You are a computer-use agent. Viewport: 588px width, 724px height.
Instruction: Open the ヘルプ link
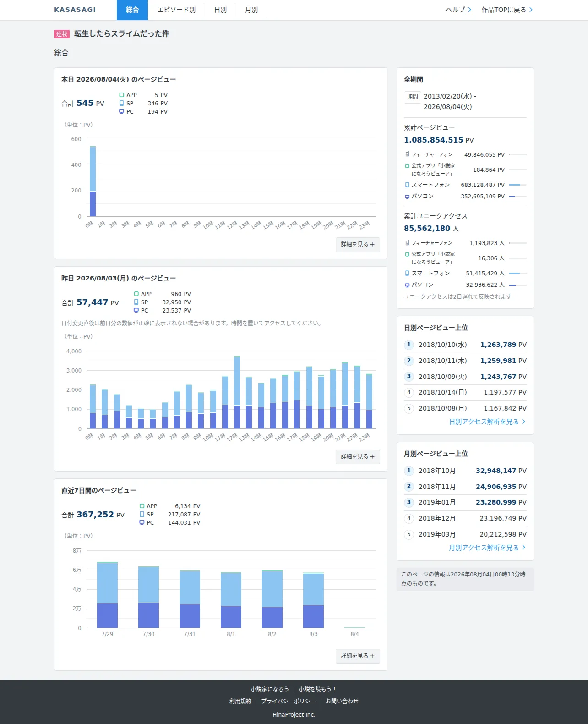(x=458, y=10)
